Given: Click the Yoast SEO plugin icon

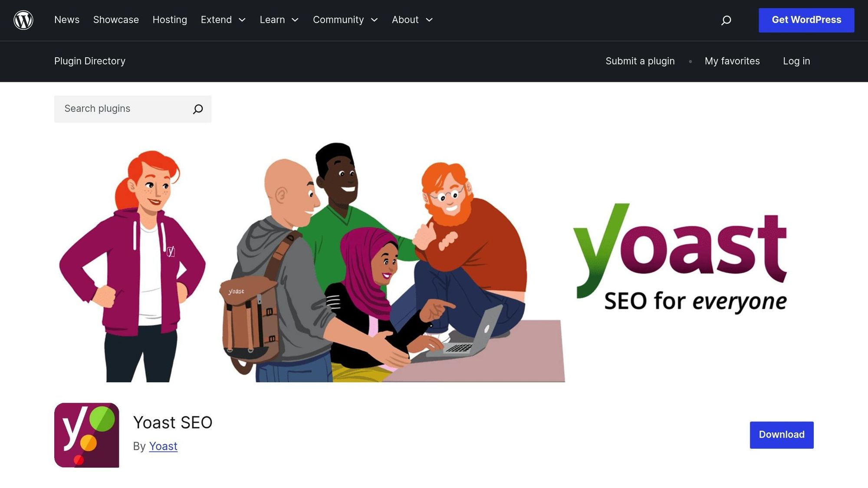Looking at the screenshot, I should (x=86, y=435).
